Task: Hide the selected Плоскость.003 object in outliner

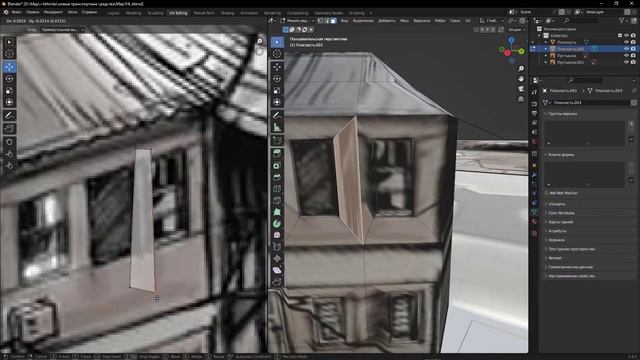Action: click(626, 49)
